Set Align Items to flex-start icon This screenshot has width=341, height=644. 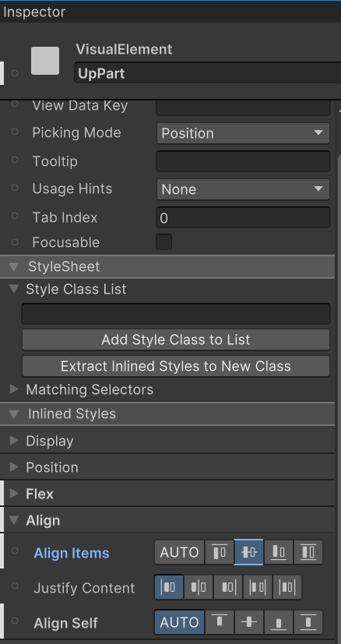pyautogui.click(x=220, y=552)
